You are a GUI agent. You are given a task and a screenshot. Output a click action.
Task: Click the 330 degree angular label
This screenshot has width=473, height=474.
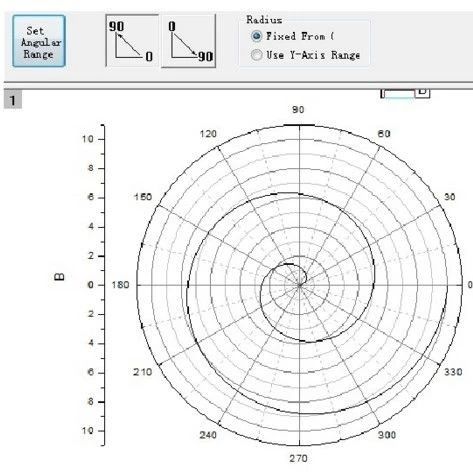tap(453, 372)
